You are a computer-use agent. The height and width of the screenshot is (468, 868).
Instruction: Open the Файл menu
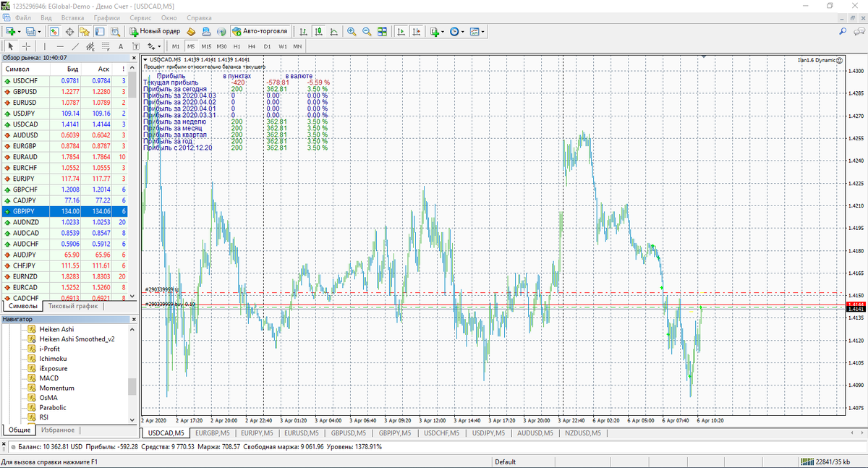tap(22, 17)
